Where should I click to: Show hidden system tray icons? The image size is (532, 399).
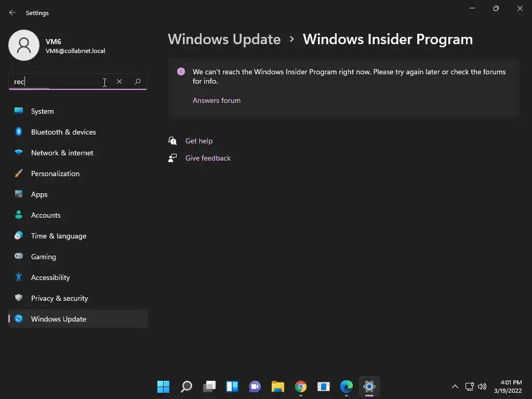point(455,387)
